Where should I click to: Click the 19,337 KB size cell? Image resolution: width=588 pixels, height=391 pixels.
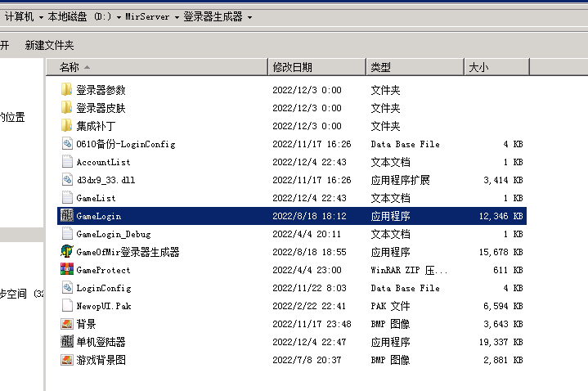click(501, 342)
